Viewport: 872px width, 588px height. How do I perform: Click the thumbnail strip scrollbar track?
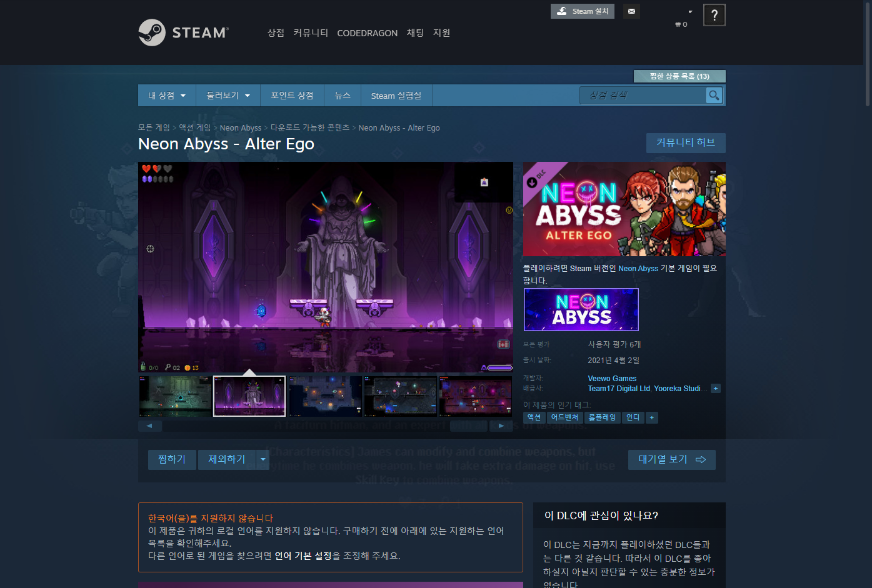[325, 426]
